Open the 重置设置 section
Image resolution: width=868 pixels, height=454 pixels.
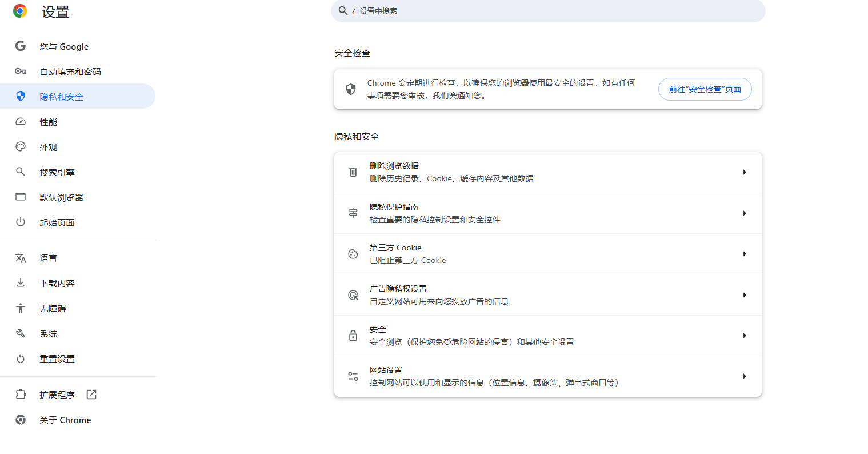(78, 359)
